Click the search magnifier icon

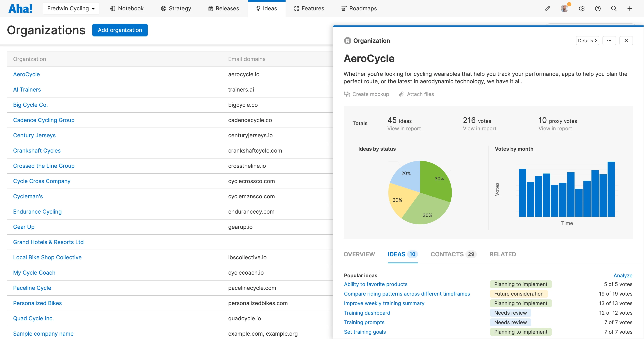click(613, 8)
